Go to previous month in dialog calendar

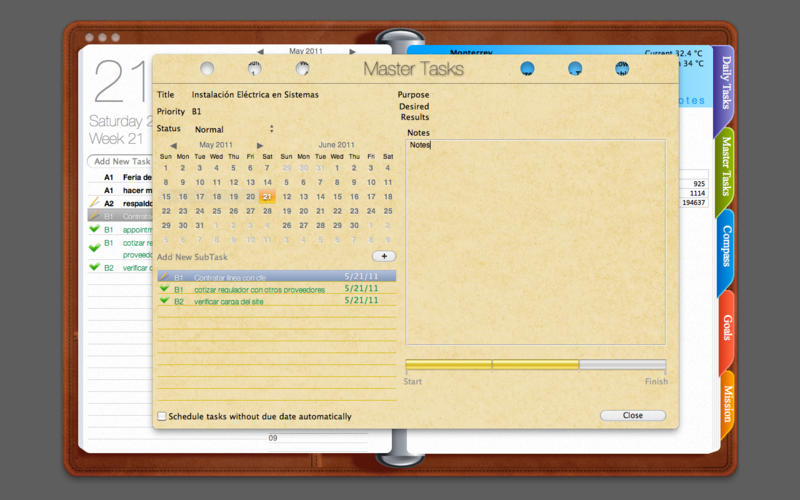(x=173, y=146)
